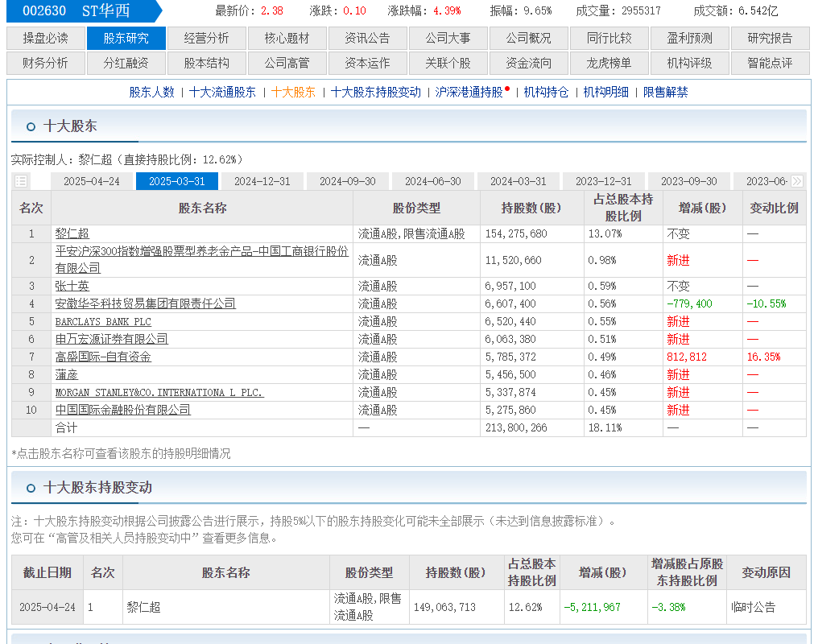Image resolution: width=814 pixels, height=644 pixels.
Task: Go to 机构明细 section link
Action: pyautogui.click(x=605, y=92)
